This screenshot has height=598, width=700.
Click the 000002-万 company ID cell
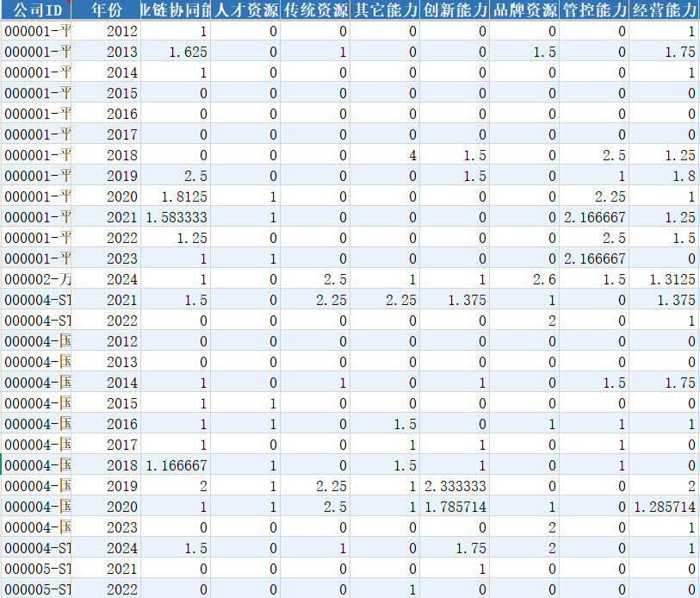point(36,279)
